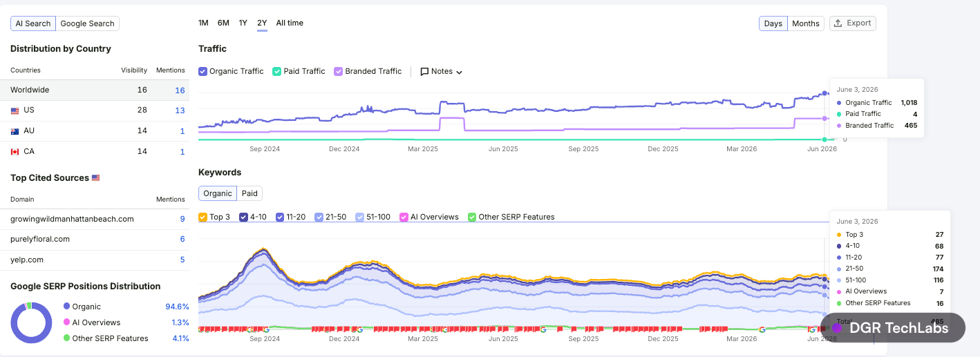Screen dimensions: 980x357
Task: Toggle the Other SERP Features checkbox
Action: click(x=472, y=217)
